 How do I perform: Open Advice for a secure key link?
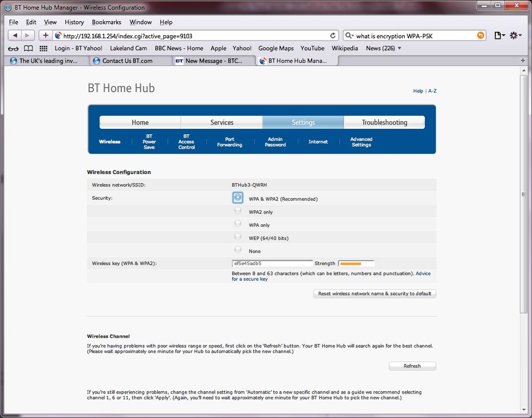331,276
